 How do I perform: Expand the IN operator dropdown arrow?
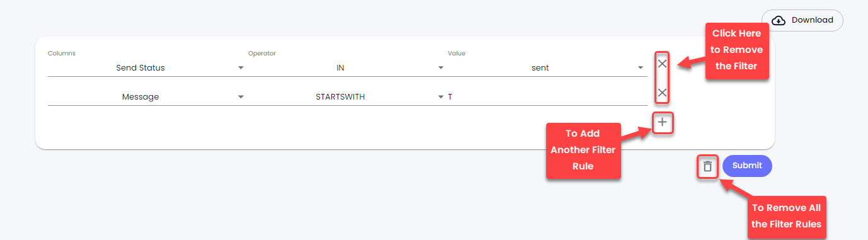[x=441, y=67]
